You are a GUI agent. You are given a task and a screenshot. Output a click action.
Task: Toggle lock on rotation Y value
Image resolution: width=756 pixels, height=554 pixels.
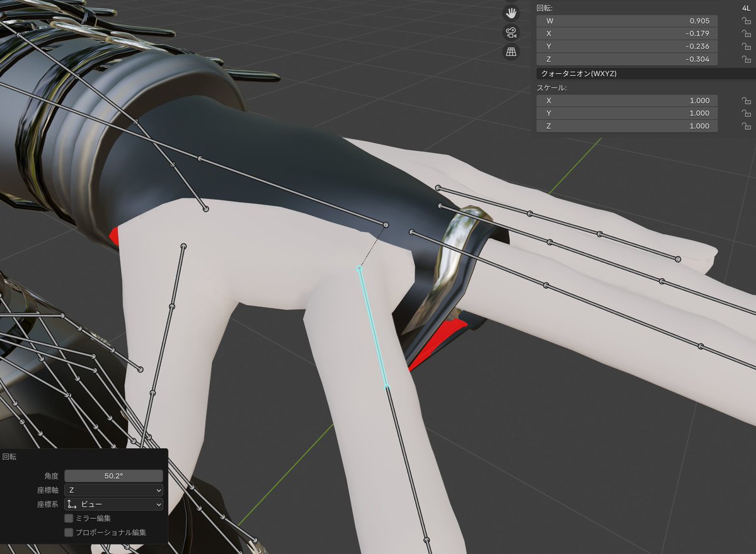(x=746, y=46)
